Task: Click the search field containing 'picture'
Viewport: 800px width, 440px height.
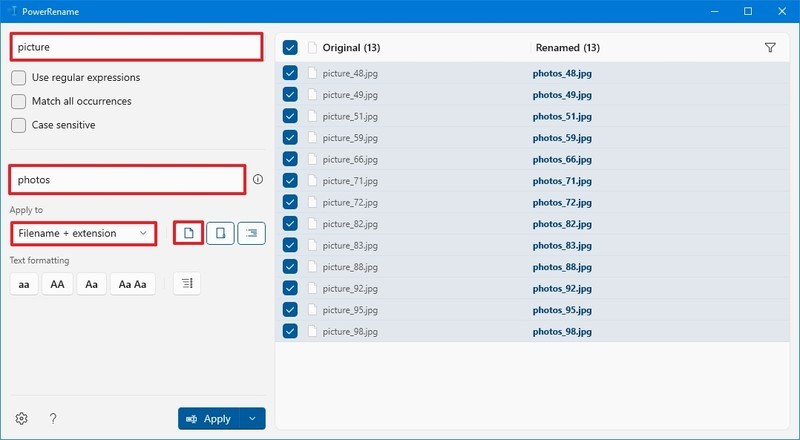Action: click(136, 47)
